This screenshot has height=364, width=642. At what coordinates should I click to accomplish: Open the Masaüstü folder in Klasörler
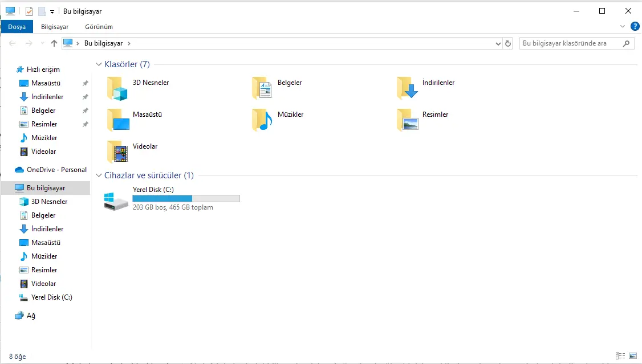click(x=117, y=120)
